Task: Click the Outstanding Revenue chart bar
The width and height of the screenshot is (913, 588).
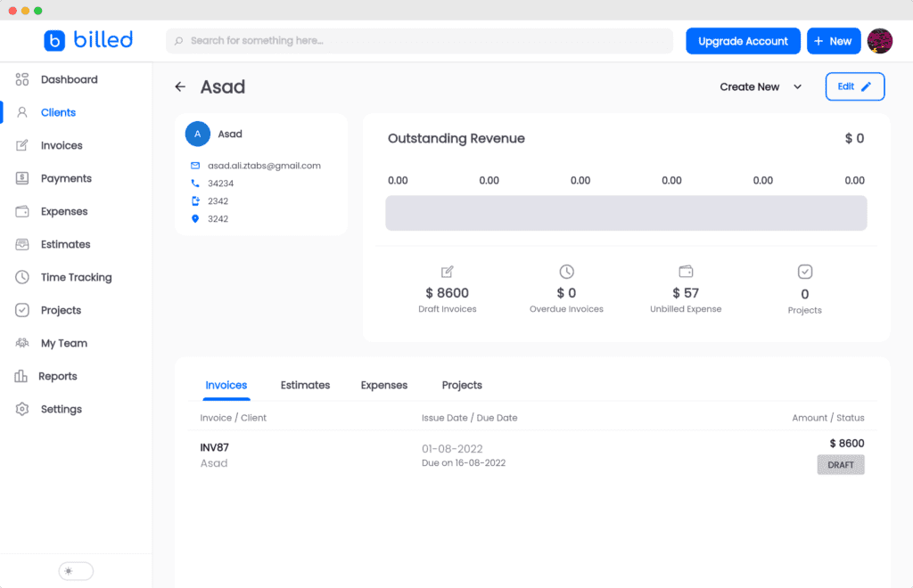Action: point(626,213)
